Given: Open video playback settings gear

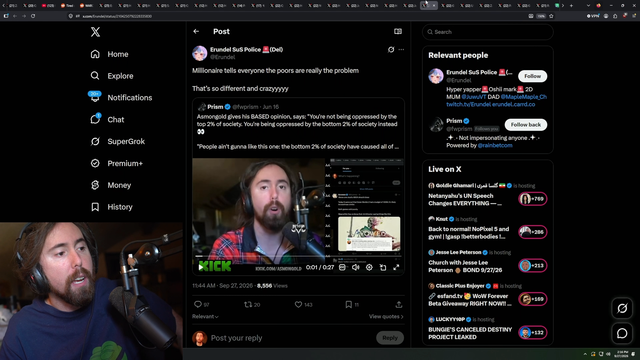Looking at the screenshot, I should [369, 267].
